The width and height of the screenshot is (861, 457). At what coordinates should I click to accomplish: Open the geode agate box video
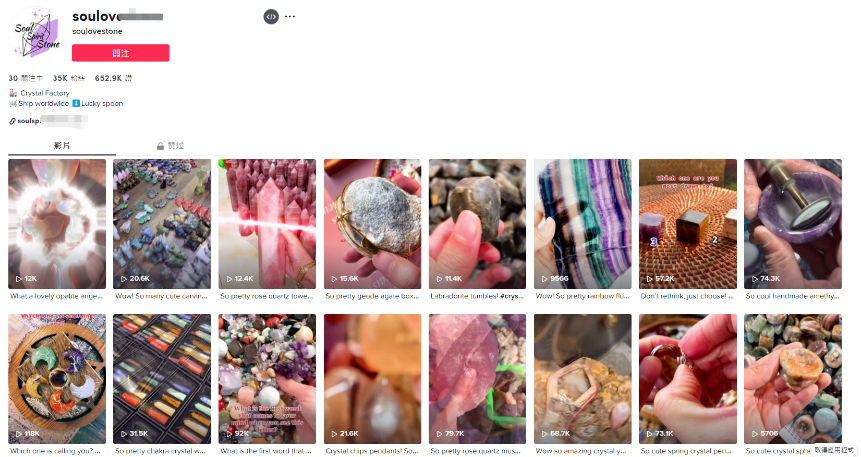(372, 224)
